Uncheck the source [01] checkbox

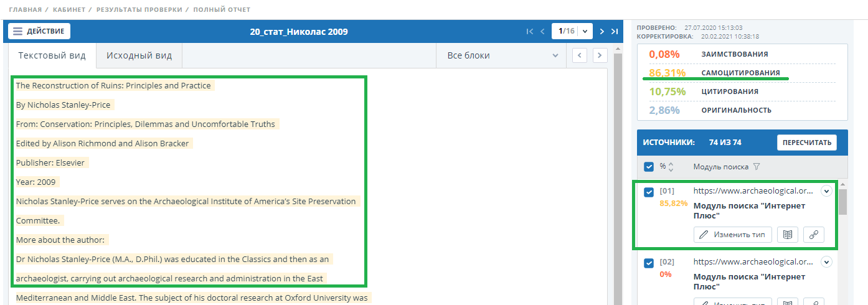649,192
